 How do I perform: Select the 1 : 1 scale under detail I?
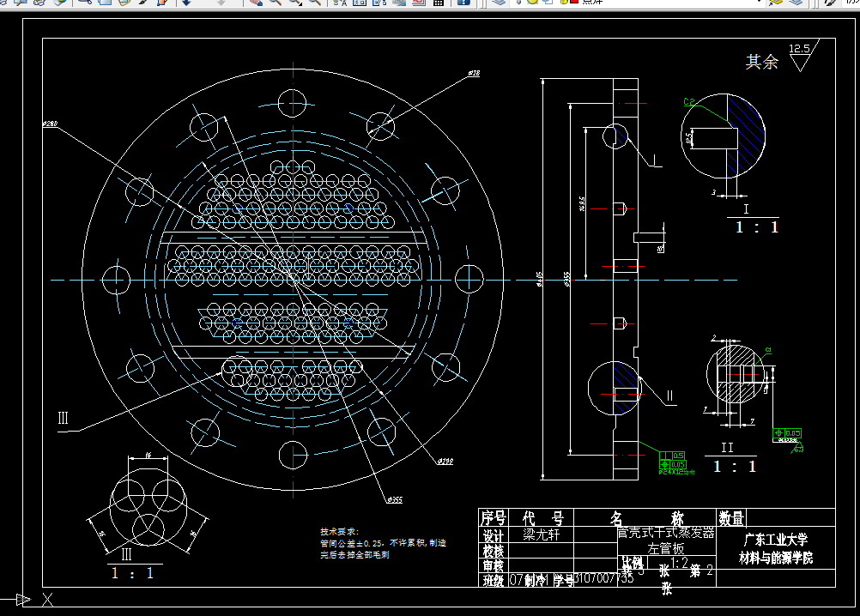756,226
